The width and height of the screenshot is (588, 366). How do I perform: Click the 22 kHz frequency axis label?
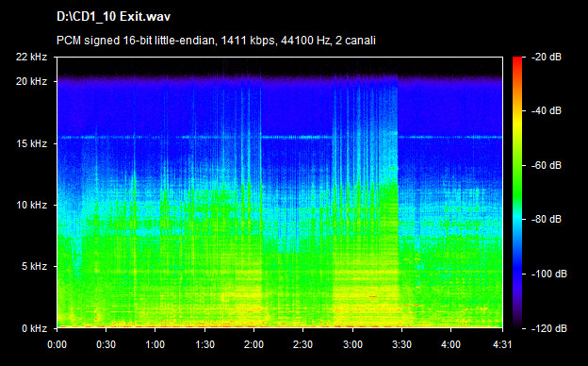pyautogui.click(x=31, y=57)
